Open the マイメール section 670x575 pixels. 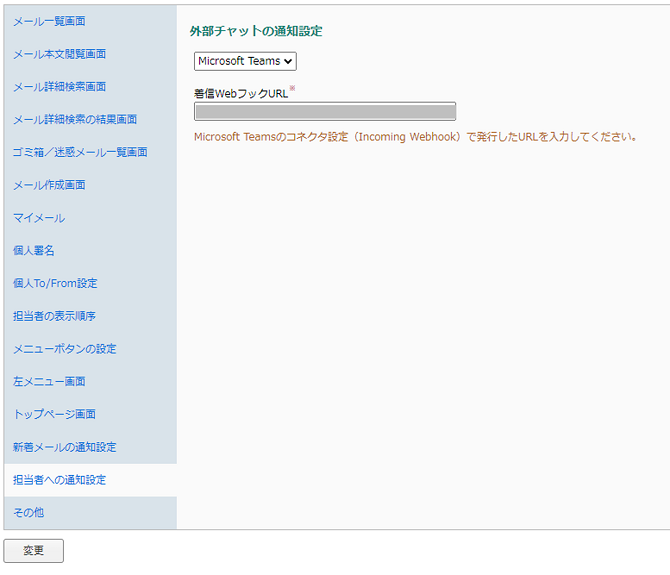(x=39, y=218)
